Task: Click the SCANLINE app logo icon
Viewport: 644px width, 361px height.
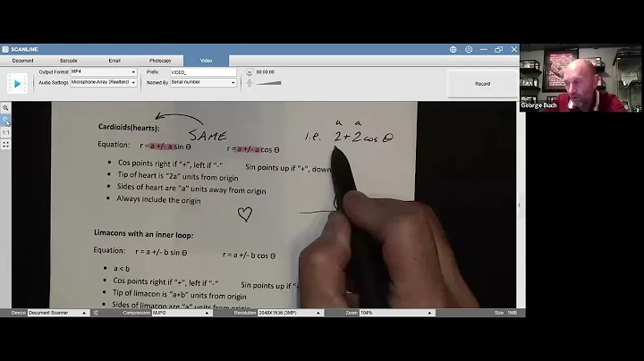Action: pos(5,49)
